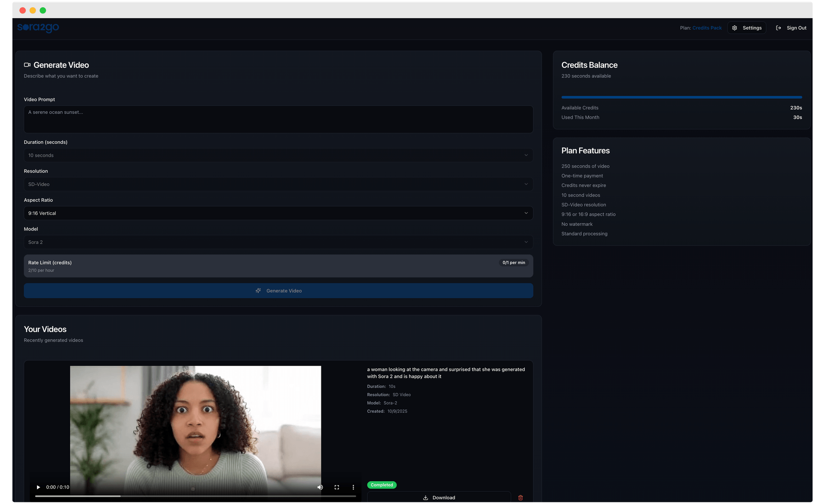This screenshot has height=504, width=825.
Task: Click the Generate Video button
Action: tap(278, 291)
